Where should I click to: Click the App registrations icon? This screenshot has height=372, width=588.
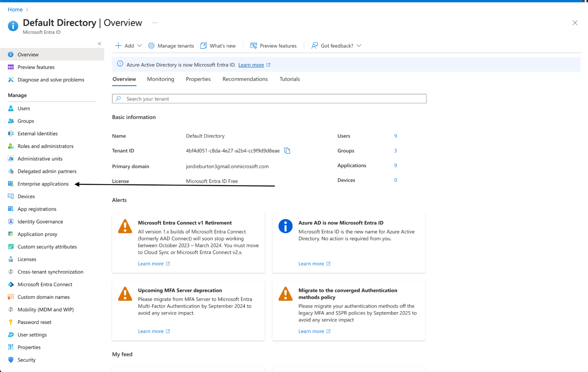click(11, 209)
